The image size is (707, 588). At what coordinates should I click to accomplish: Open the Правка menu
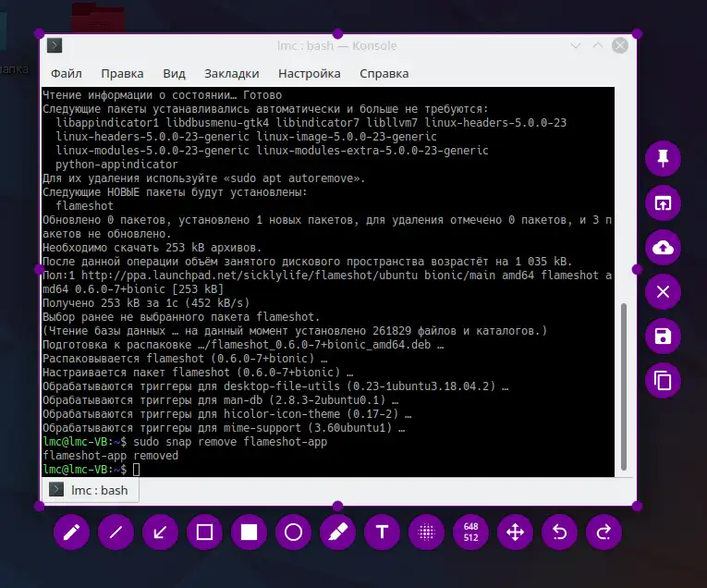122,74
